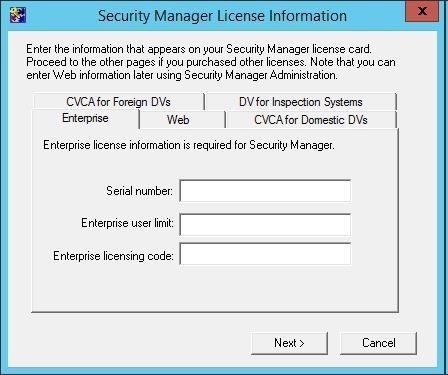Focus the Serial number input field
Screen dimensions: 448x375
click(x=265, y=191)
